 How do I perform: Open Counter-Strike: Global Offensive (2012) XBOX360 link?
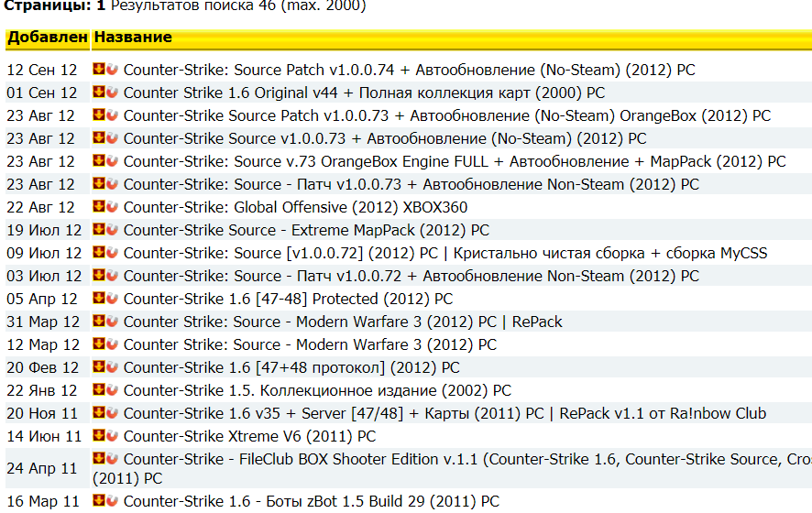pyautogui.click(x=295, y=207)
